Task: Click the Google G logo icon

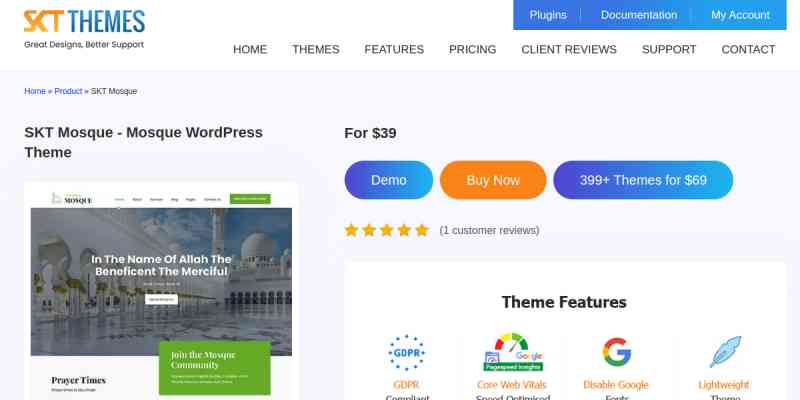Action: [617, 352]
